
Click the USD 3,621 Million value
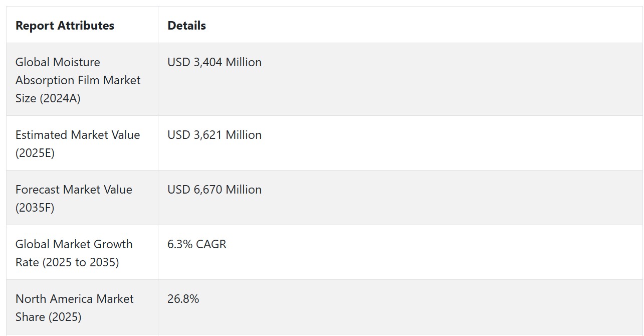point(214,135)
